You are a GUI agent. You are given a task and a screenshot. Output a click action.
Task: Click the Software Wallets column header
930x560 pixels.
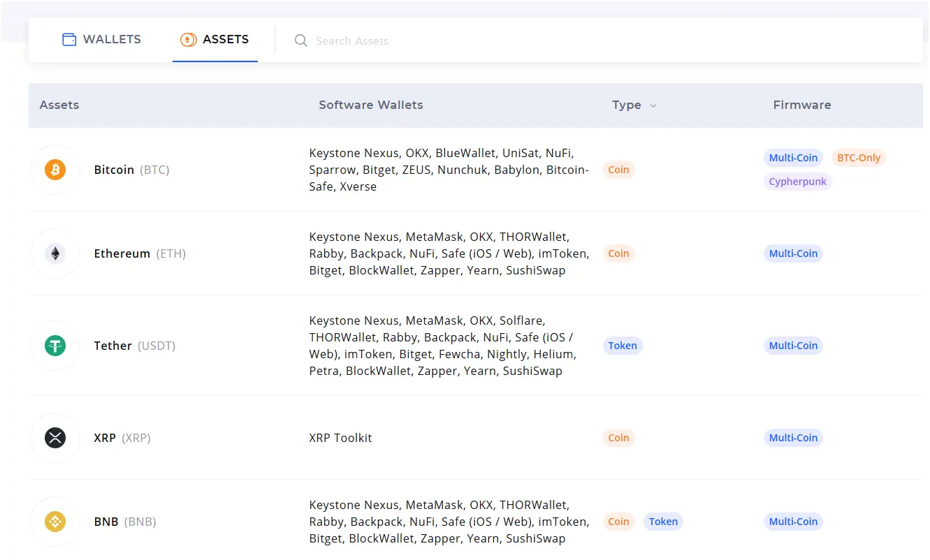coord(371,105)
